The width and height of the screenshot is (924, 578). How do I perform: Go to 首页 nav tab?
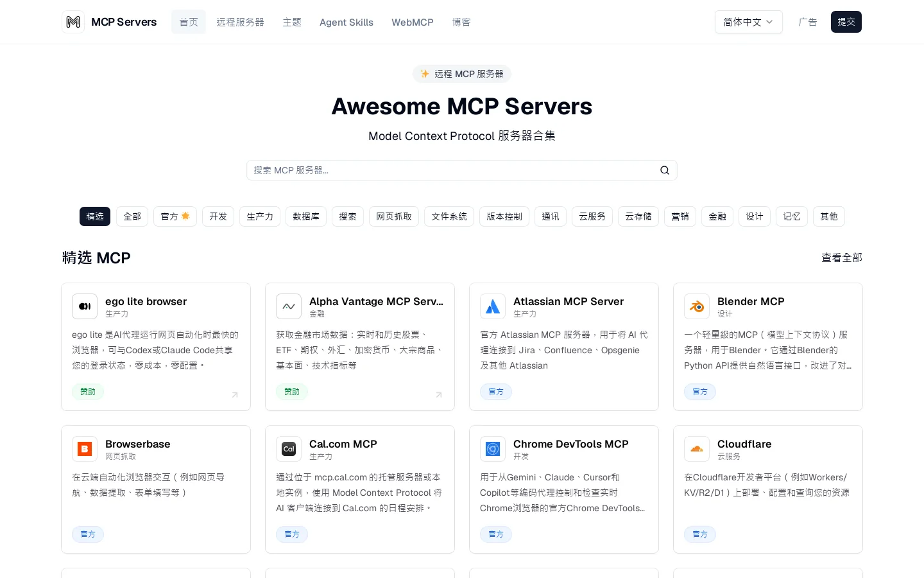tap(189, 22)
